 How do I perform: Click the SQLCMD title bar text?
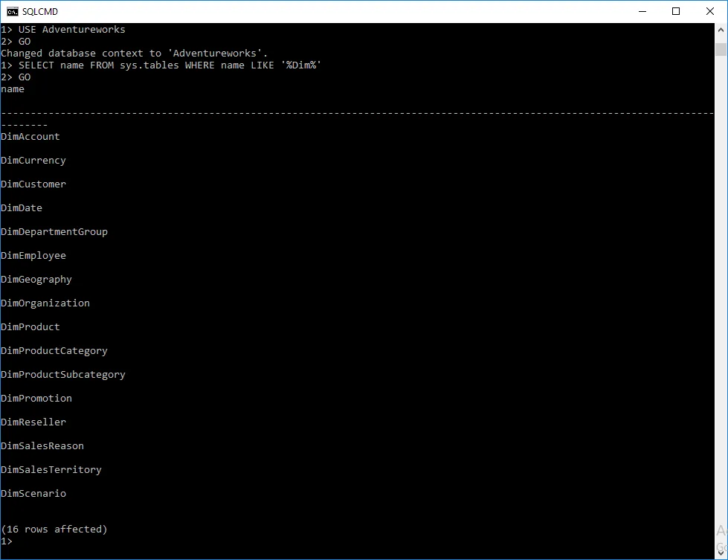[x=40, y=12]
